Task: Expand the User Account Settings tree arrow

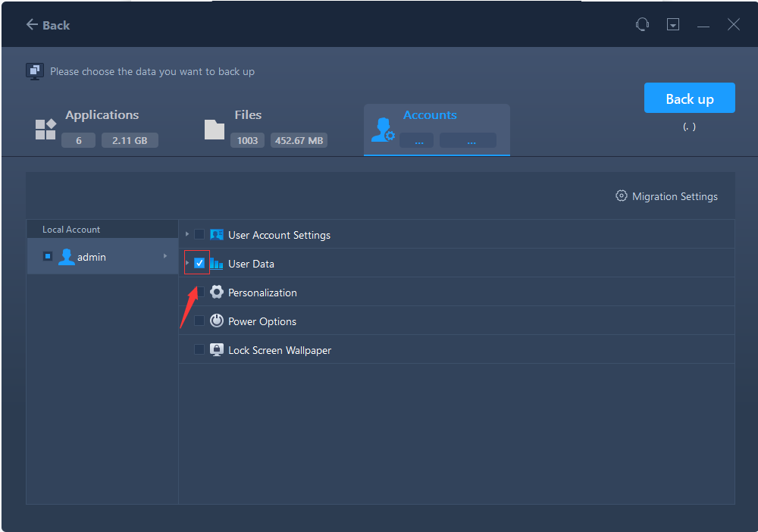Action: click(187, 235)
